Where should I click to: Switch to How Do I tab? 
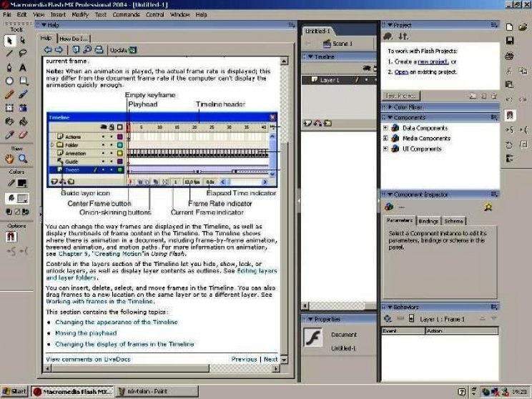pyautogui.click(x=73, y=39)
